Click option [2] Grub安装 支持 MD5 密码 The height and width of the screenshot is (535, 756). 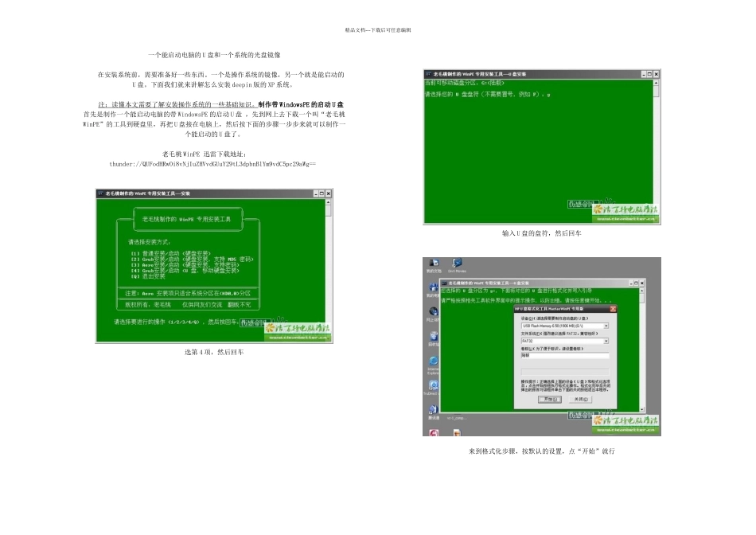(x=192, y=259)
